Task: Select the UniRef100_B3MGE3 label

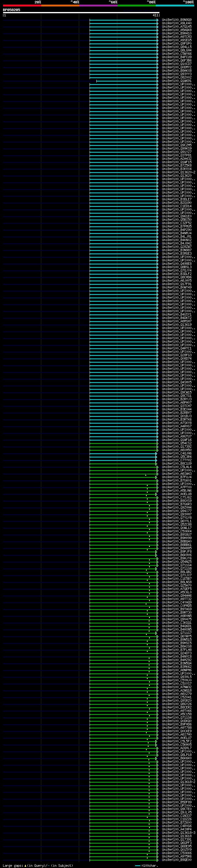Action: (177, 253)
